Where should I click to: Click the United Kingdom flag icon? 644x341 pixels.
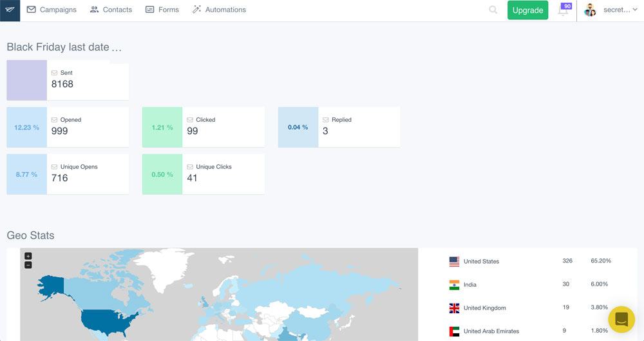coord(454,308)
